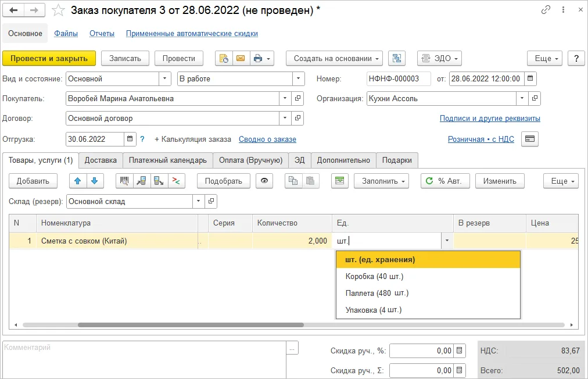
Task: Open the Платежный календарь tab
Action: pos(167,160)
